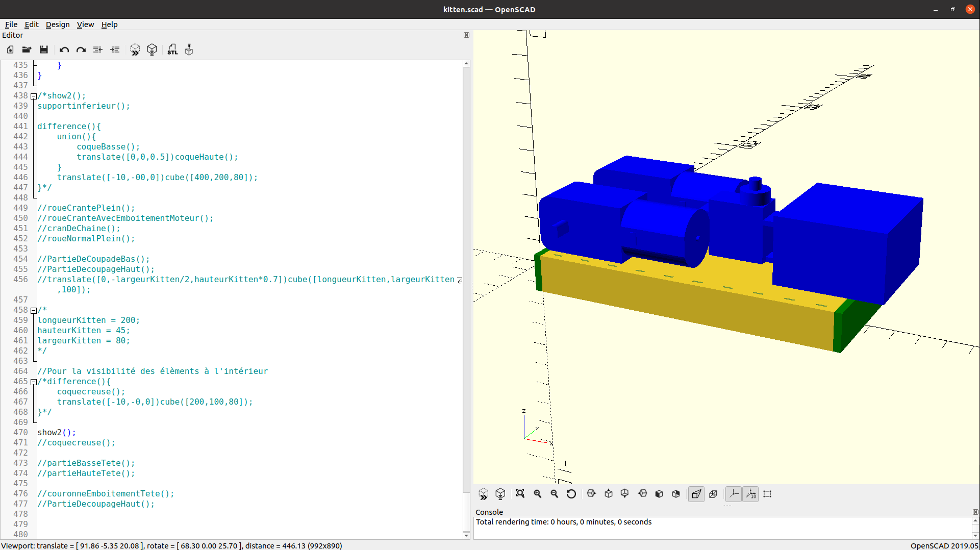Open the View menu
Viewport: 980px width, 550px height.
[85, 24]
